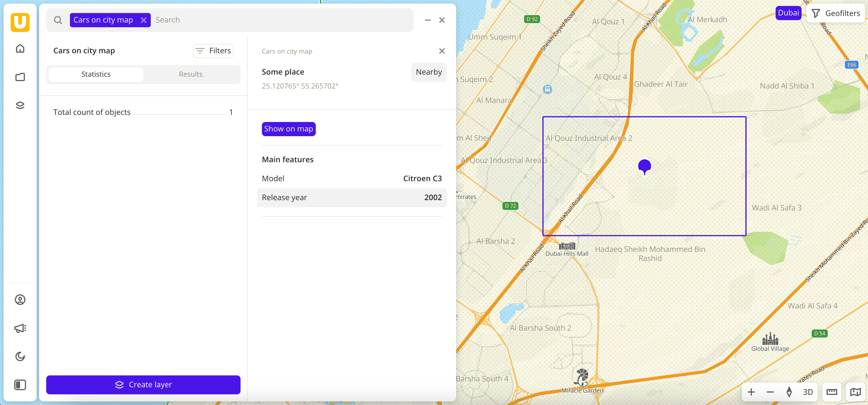Open announcements via megaphone icon

click(20, 328)
